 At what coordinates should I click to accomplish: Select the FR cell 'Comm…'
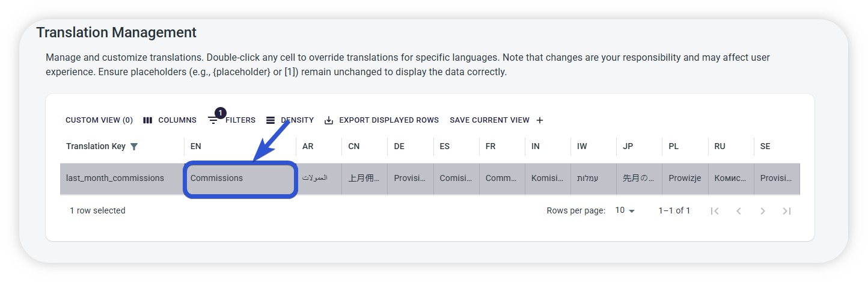tap(501, 179)
